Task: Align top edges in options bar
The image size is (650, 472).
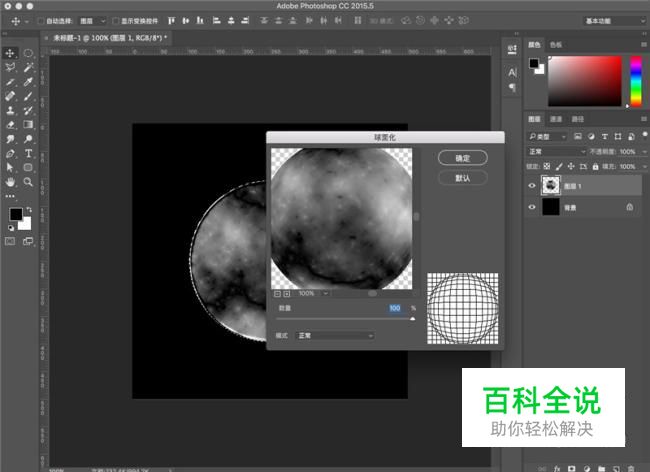Action: point(171,20)
